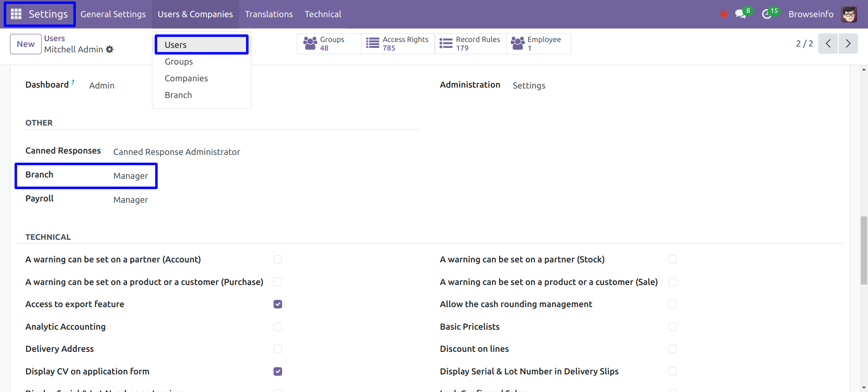Choose Groups in the dropdown list
The width and height of the screenshot is (868, 392).
pos(179,62)
